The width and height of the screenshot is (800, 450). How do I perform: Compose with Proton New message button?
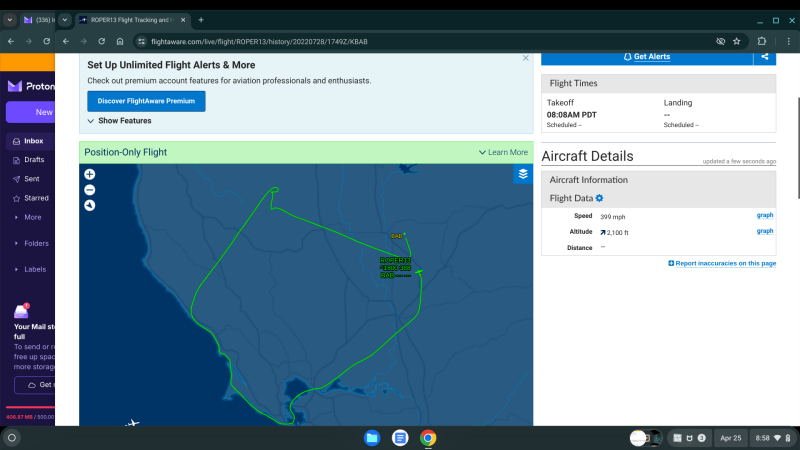pyautogui.click(x=31, y=112)
